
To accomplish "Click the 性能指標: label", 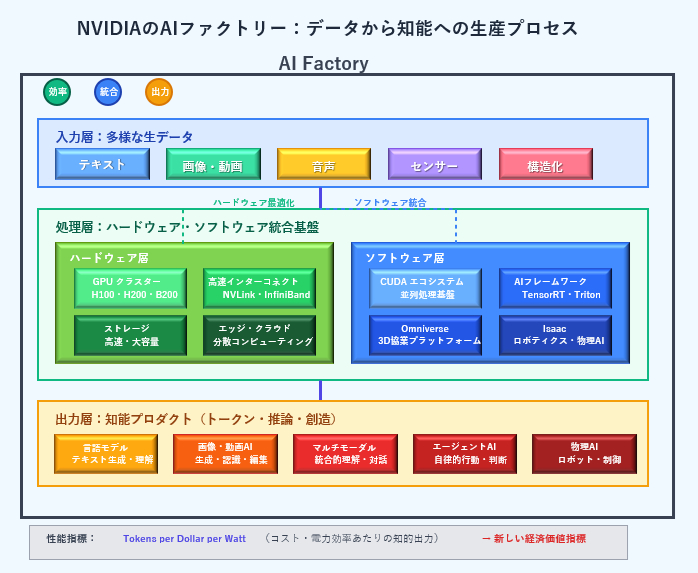I will click(71, 538).
